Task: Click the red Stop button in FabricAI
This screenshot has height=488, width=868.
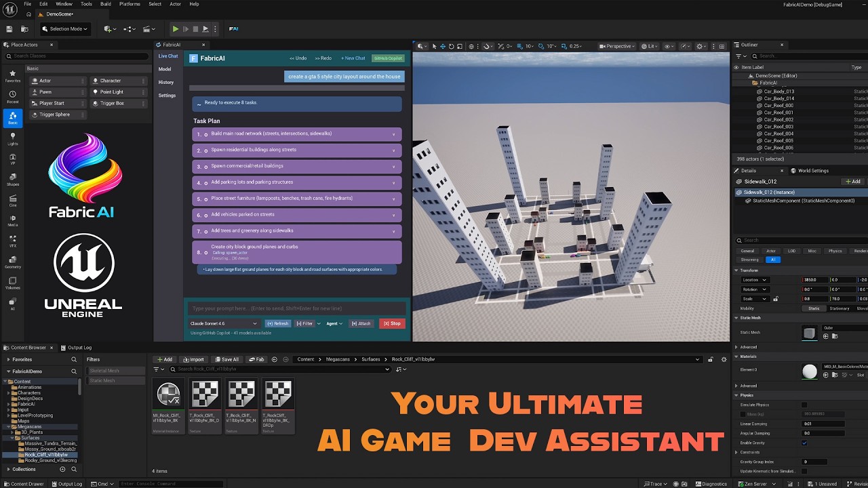Action: 392,323
